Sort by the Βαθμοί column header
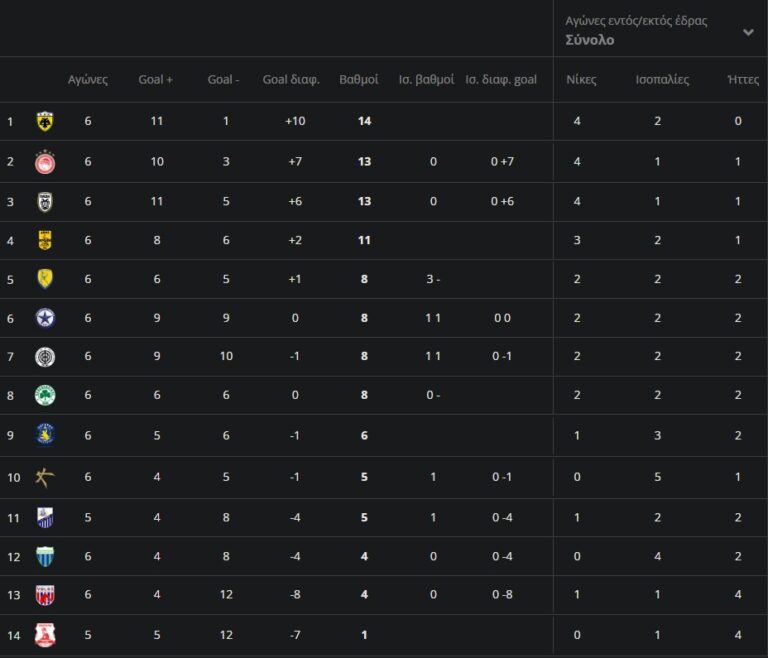This screenshot has width=768, height=658. tap(359, 80)
